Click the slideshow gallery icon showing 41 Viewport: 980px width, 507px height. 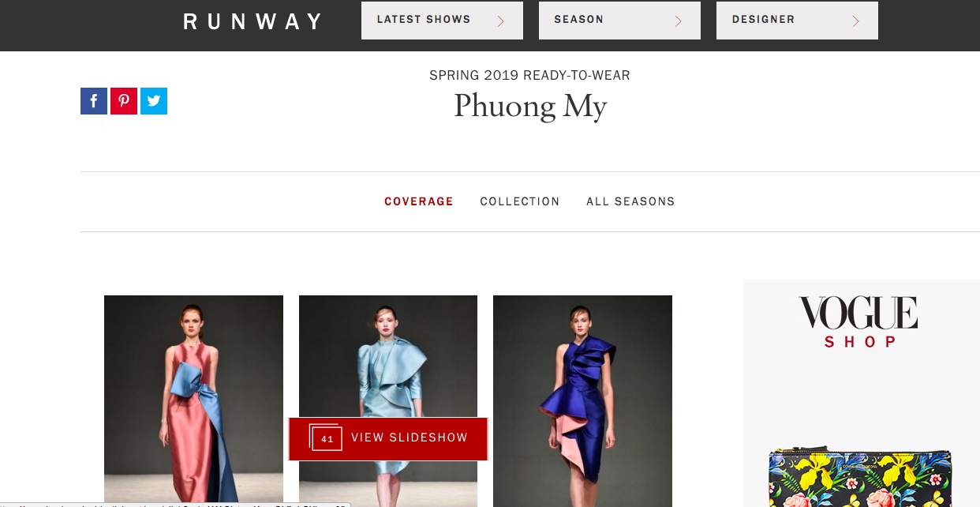pos(327,438)
